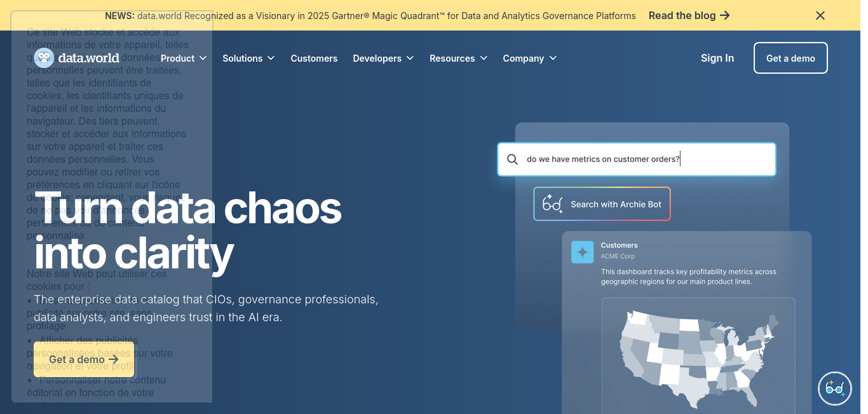Click the blue star icon on Customers card
Screen dimensions: 868x414
582,252
